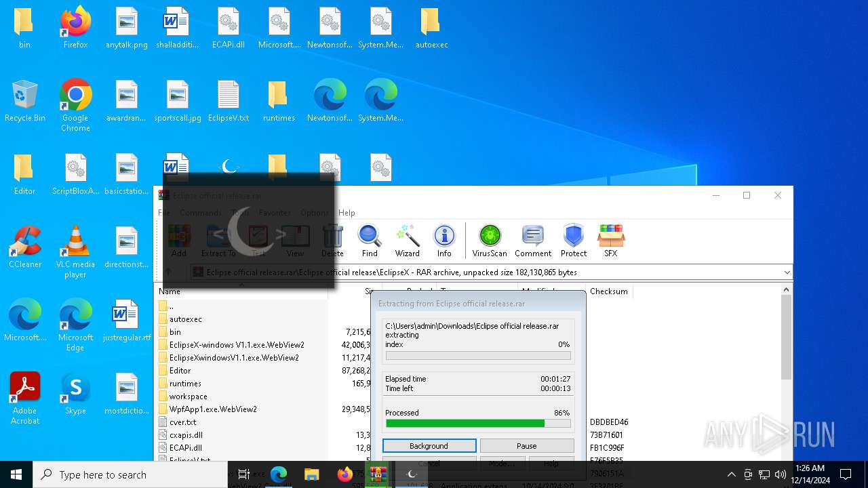Select WpfApp1.exe.WebView2 folder row
This screenshot has width=868, height=488.
242,409
